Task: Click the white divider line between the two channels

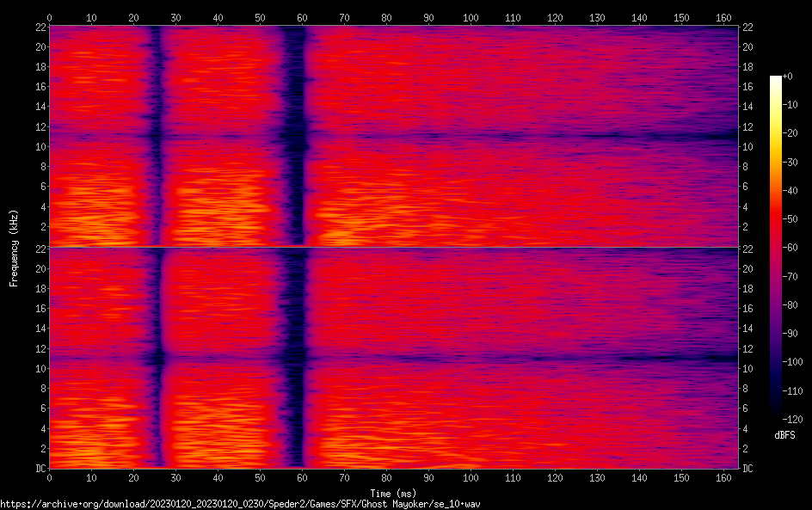Action: click(393, 248)
